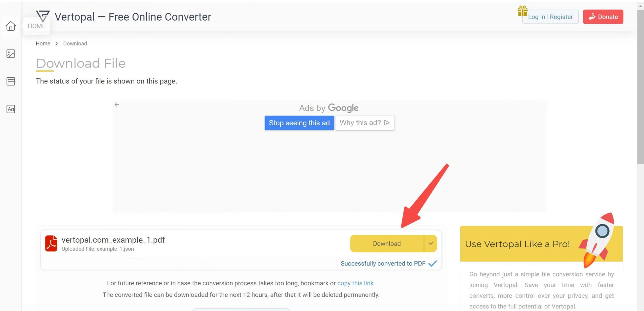644x311 pixels.
Task: Click the 'copy this link' hyperlink
Action: pos(355,283)
